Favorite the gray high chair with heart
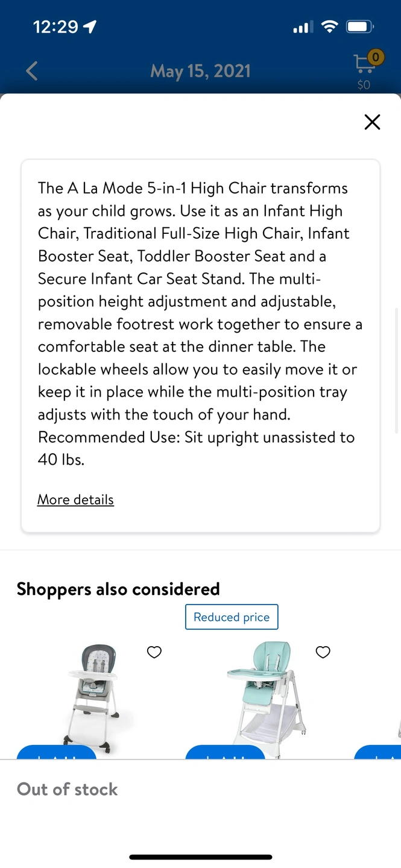The height and width of the screenshot is (868, 401). [154, 652]
